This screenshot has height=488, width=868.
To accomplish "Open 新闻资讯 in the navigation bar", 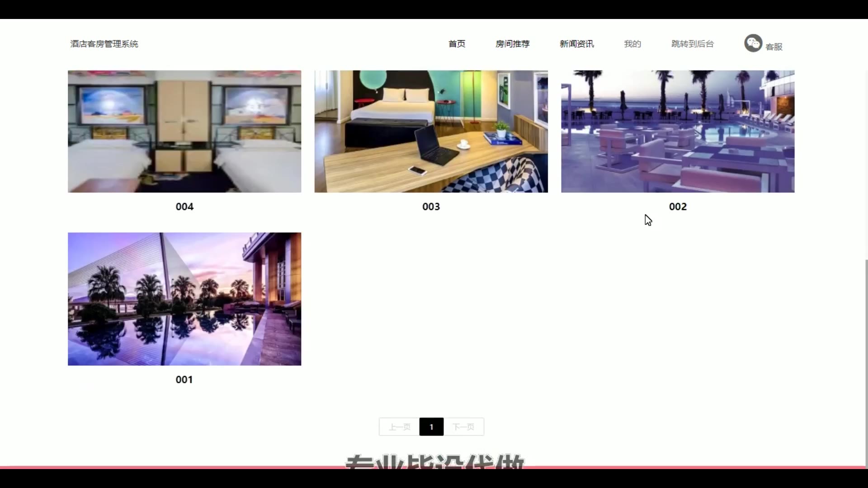I will (576, 44).
